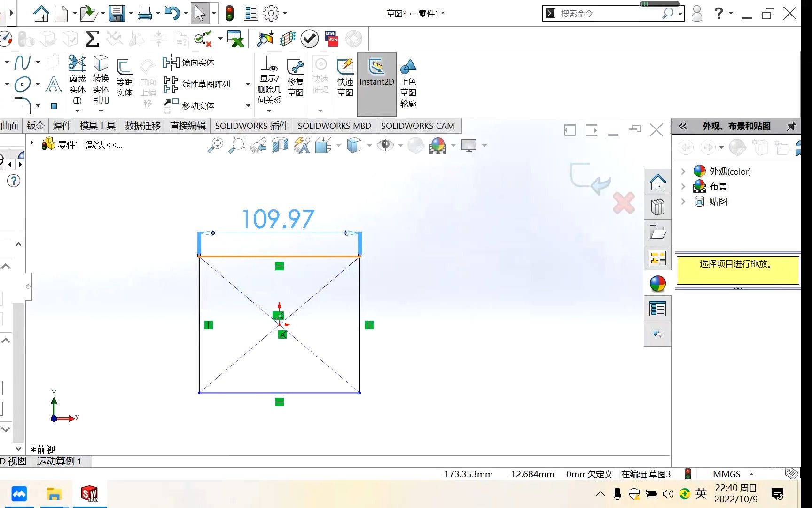Click the red X cancel sketch icon
The width and height of the screenshot is (812, 508).
[x=624, y=203]
